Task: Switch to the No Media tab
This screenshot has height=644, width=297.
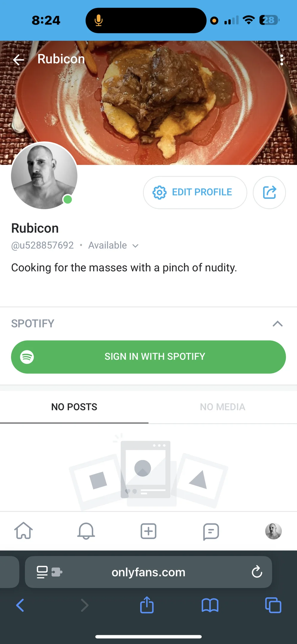Action: (222, 407)
